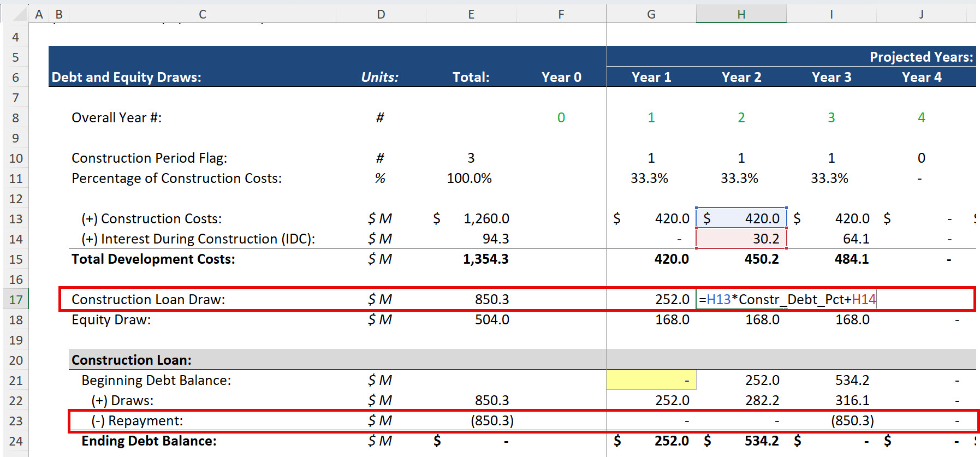Select the "Equity Draw:" label cell

tap(111, 319)
